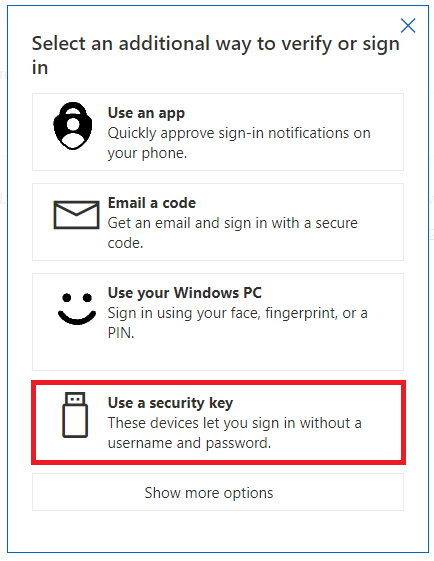
Task: Click the authenticator app lock icon
Action: [x=73, y=126]
